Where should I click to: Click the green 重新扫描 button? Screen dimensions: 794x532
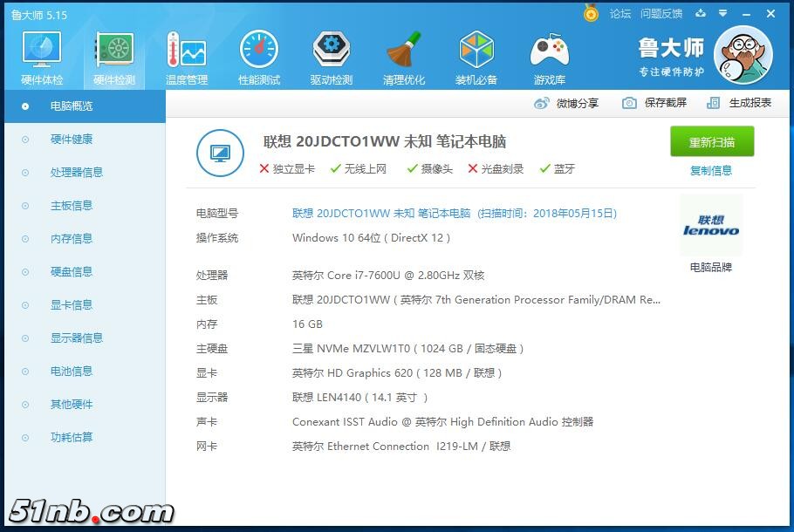coord(712,141)
